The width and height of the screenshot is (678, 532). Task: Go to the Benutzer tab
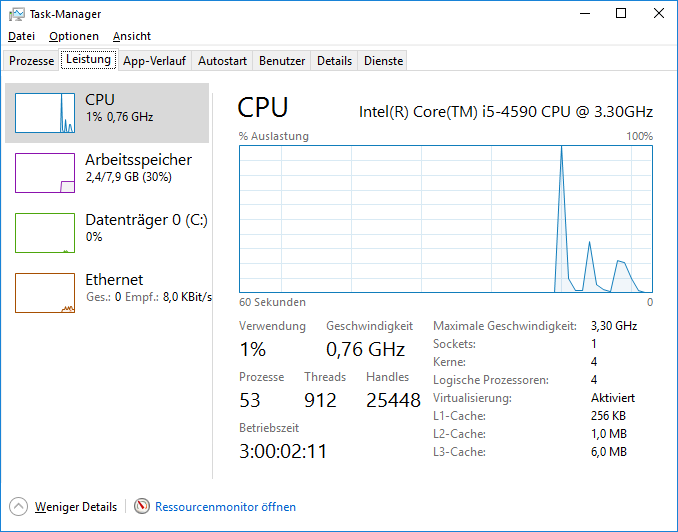[282, 61]
